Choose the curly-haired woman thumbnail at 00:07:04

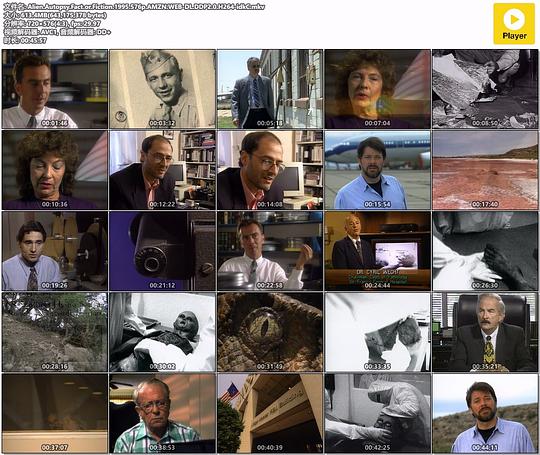click(377, 89)
